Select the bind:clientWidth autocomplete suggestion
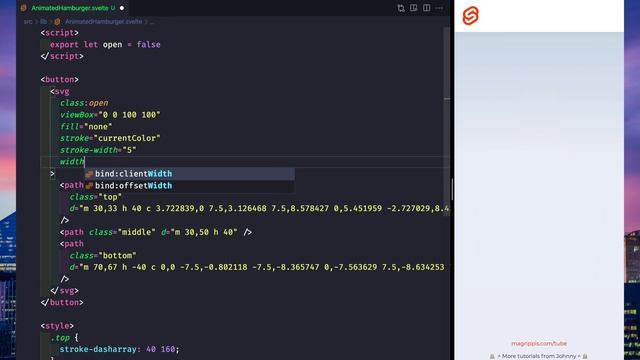 (189, 174)
